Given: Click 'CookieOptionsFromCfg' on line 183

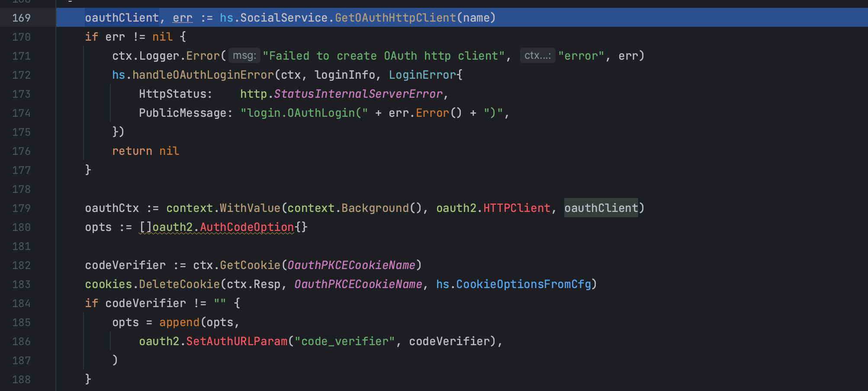Looking at the screenshot, I should click(524, 284).
